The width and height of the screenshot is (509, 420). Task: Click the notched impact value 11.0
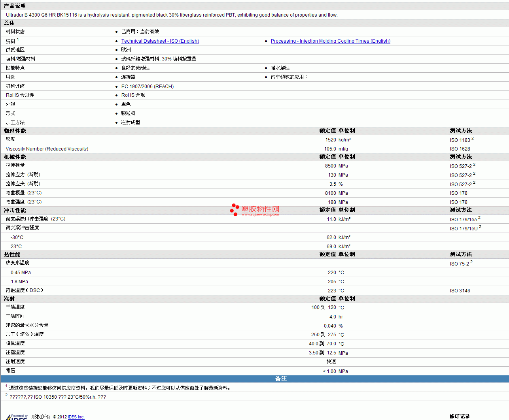point(331,219)
